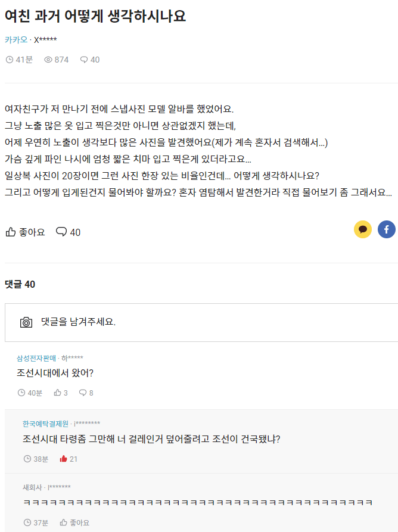This screenshot has width=398, height=532.
Task: Click comment count icon in post header
Action: (x=83, y=60)
